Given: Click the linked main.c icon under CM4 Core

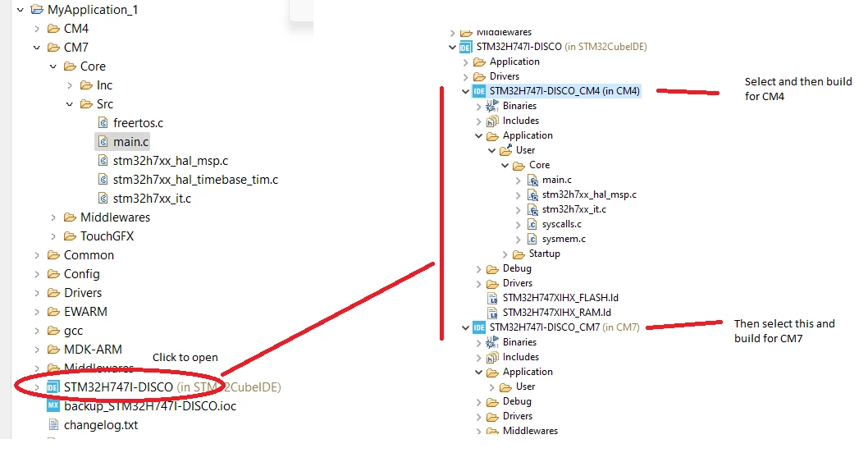Looking at the screenshot, I should pos(532,180).
